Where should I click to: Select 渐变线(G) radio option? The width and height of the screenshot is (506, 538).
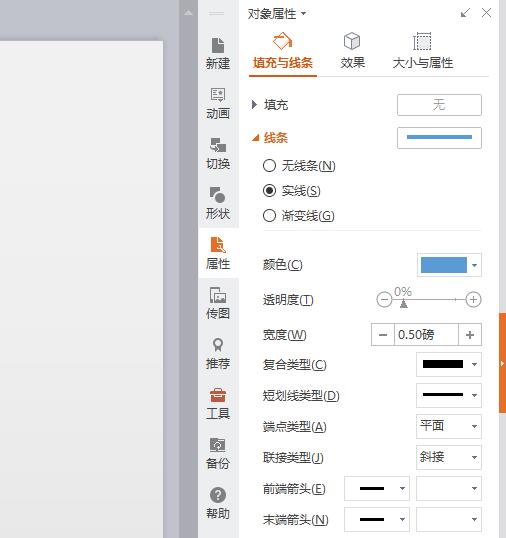point(298,216)
